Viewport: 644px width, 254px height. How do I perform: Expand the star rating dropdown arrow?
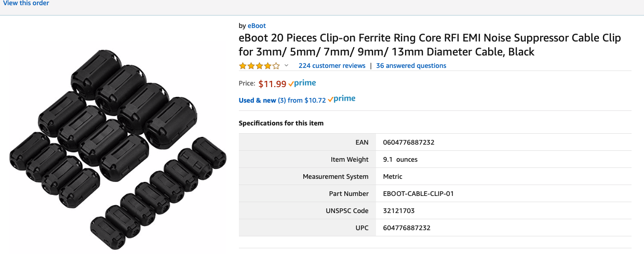tap(286, 66)
